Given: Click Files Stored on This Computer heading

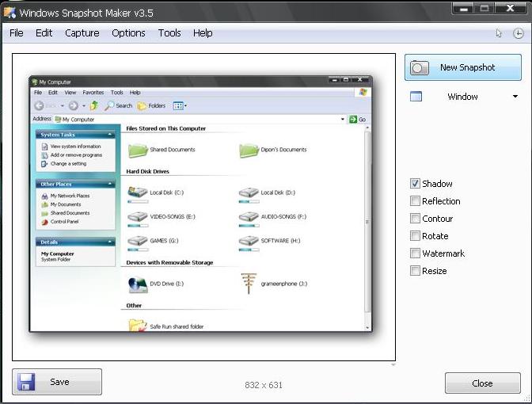Looking at the screenshot, I should coord(166,128).
